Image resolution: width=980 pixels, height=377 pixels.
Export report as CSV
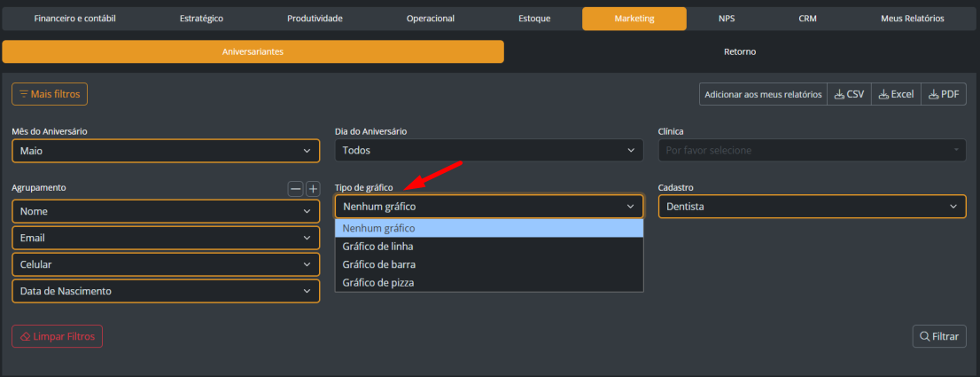850,94
